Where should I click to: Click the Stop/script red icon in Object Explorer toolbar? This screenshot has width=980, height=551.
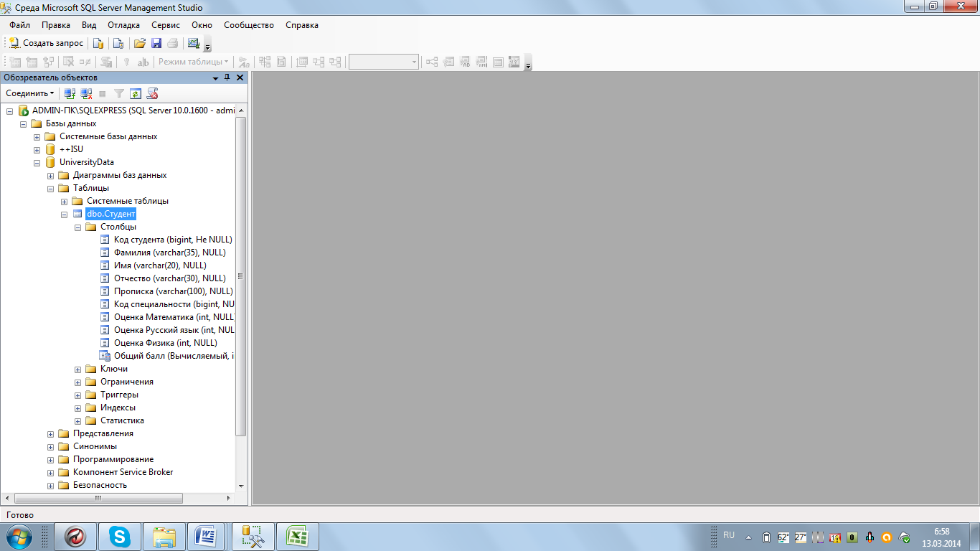152,93
